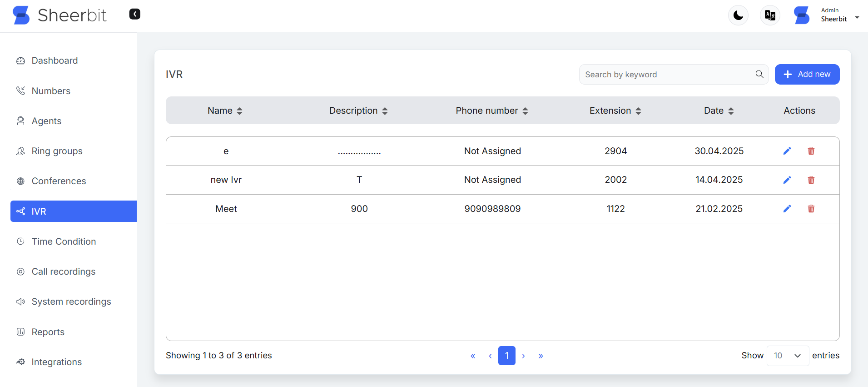This screenshot has width=868, height=387.
Task: Focus the Search by keyword field
Action: [667, 75]
